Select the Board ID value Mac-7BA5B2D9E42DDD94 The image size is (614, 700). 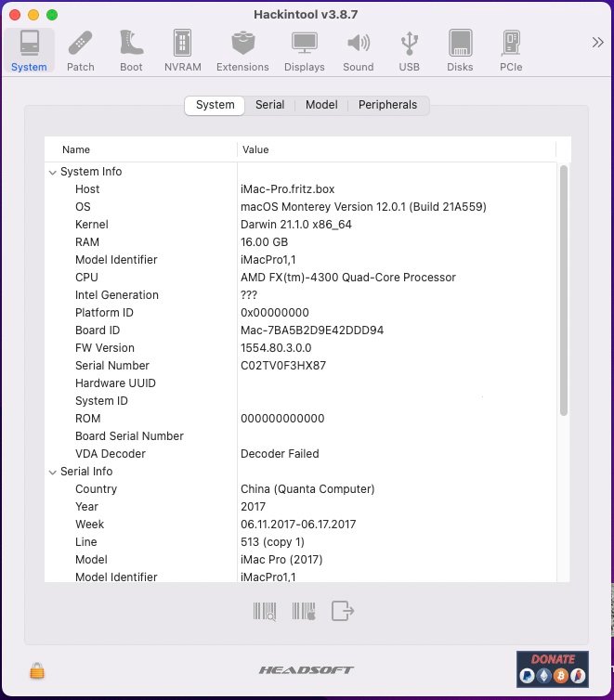tap(312, 331)
